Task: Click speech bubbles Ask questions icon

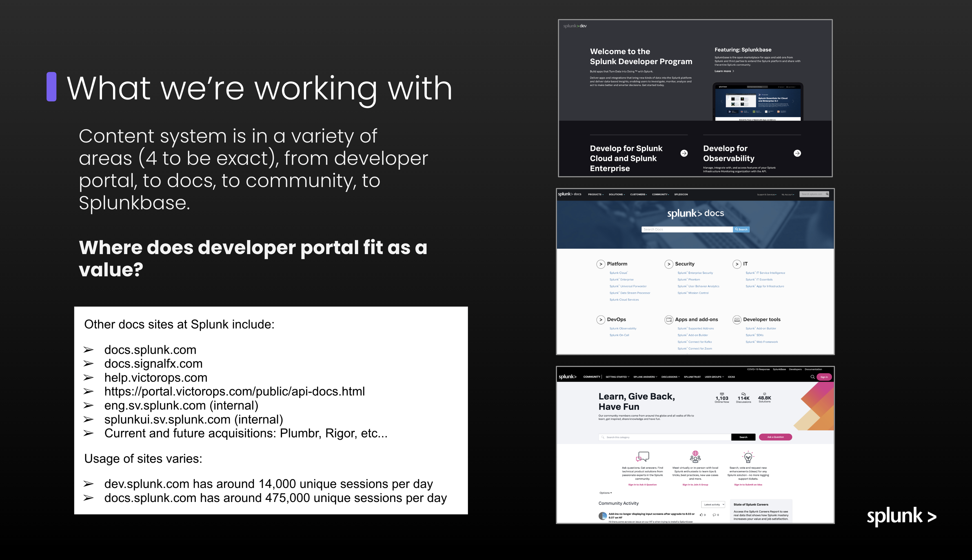Action: pos(642,457)
